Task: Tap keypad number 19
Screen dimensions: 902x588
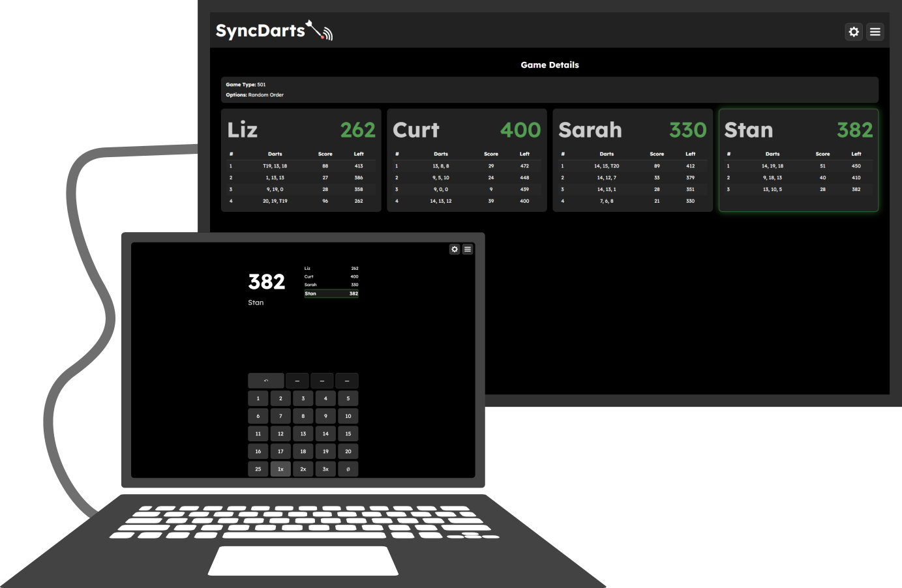Action: click(325, 451)
